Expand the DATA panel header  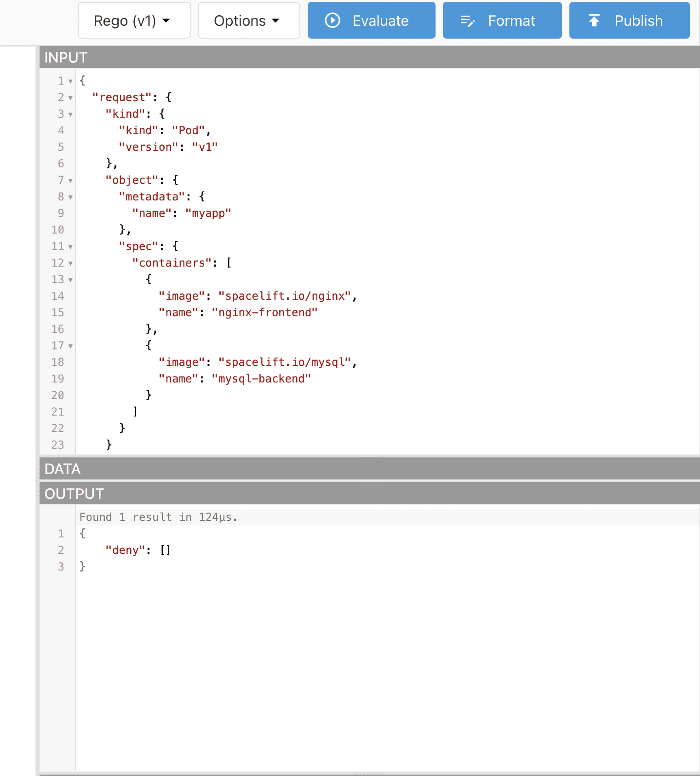tap(63, 469)
